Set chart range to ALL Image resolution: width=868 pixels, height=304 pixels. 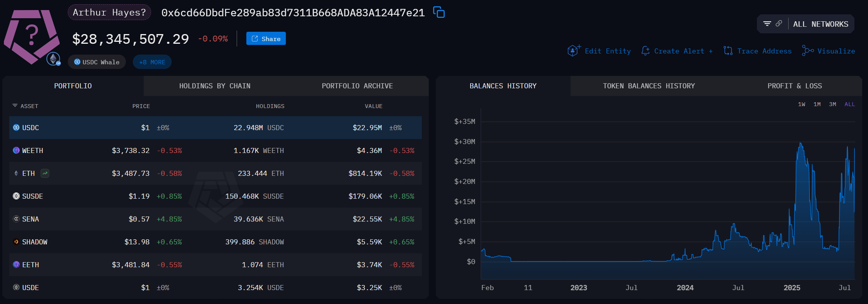849,104
